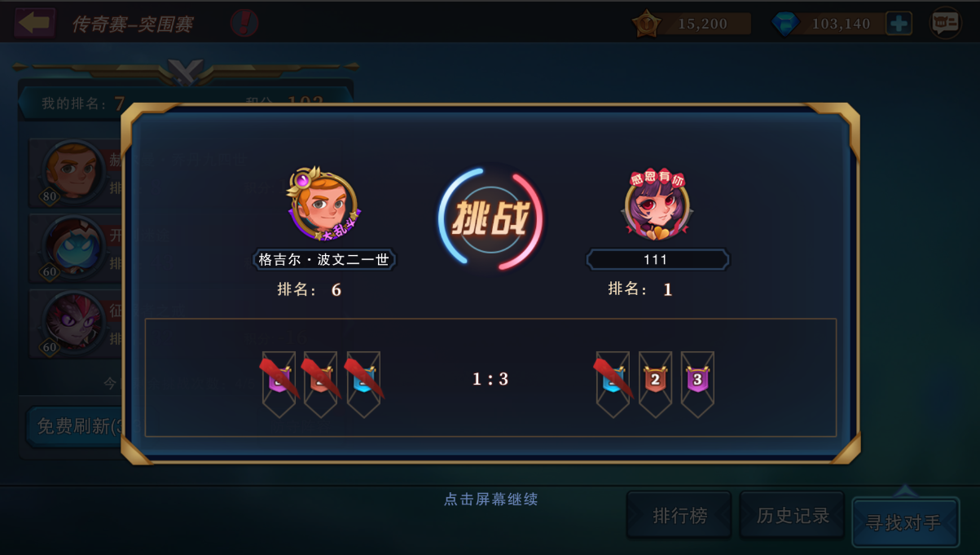This screenshot has height=555, width=980.
Task: Select 格吉尔·波文二一世 player avatar
Action: tap(323, 205)
